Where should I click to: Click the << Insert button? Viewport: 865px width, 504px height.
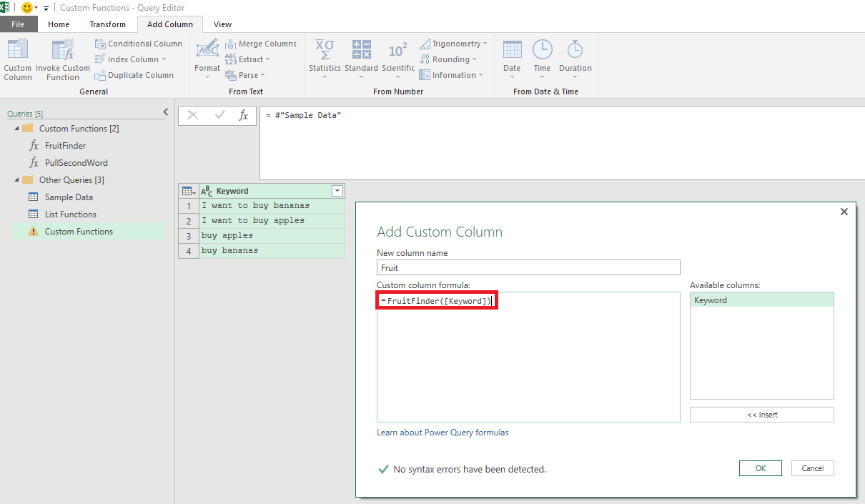[x=761, y=415]
